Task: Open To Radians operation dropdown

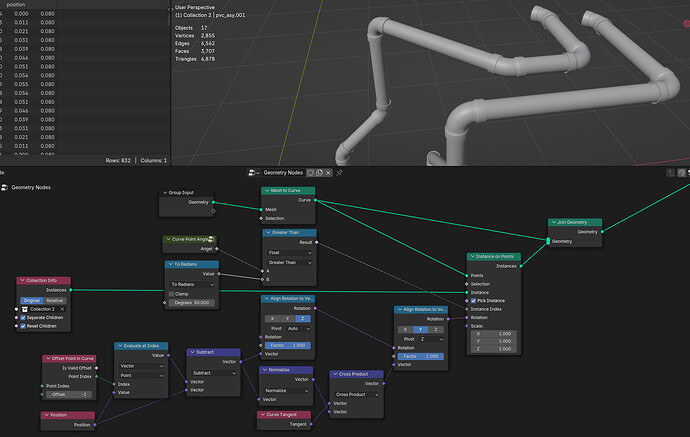Action: tap(192, 285)
